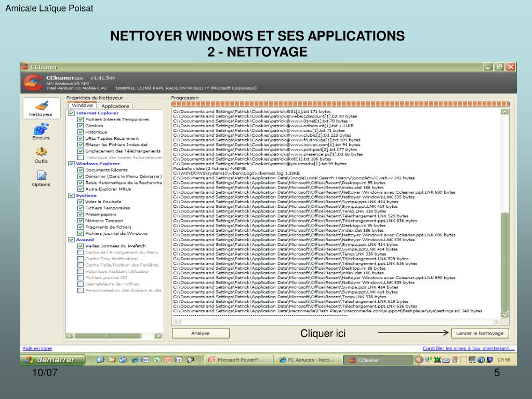Switch to the Windows tab
Screen dimensions: 532x399
pos(83,105)
